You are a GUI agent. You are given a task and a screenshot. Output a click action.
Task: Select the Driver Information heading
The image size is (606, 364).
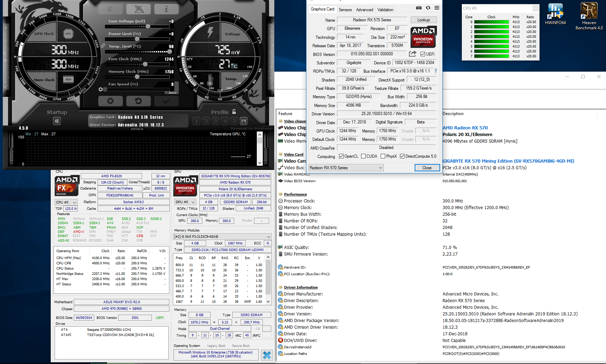[x=301, y=287]
